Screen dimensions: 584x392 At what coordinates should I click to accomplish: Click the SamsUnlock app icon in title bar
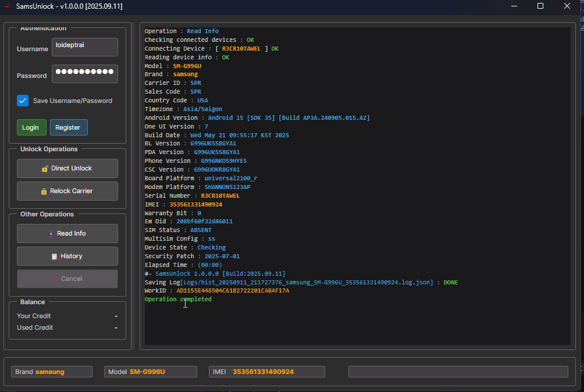click(8, 6)
